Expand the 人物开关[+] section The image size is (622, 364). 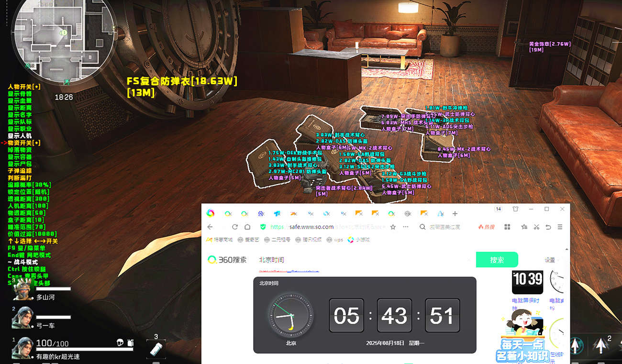[x=24, y=87]
